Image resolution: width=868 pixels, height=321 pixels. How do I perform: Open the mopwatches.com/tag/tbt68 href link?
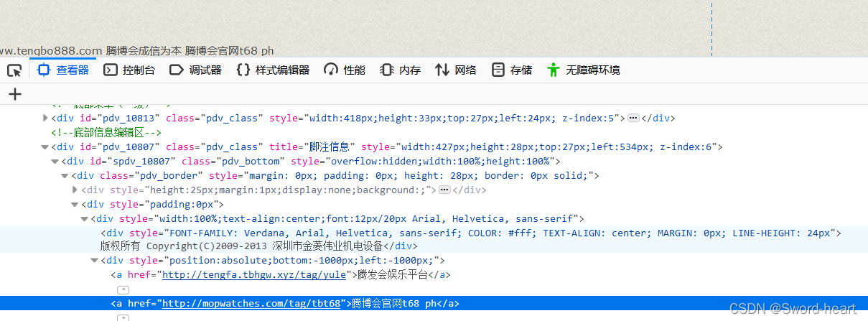tap(251, 304)
